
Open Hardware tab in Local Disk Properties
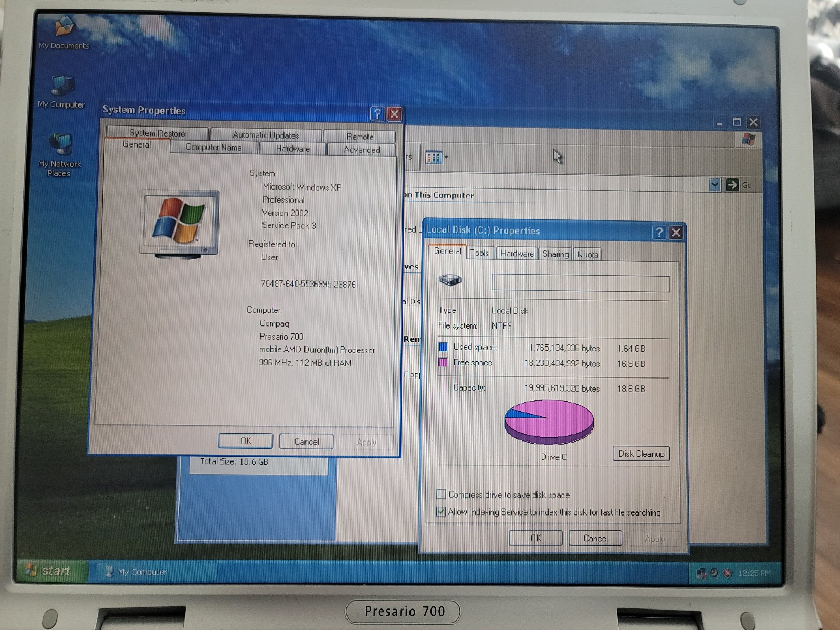(x=517, y=254)
